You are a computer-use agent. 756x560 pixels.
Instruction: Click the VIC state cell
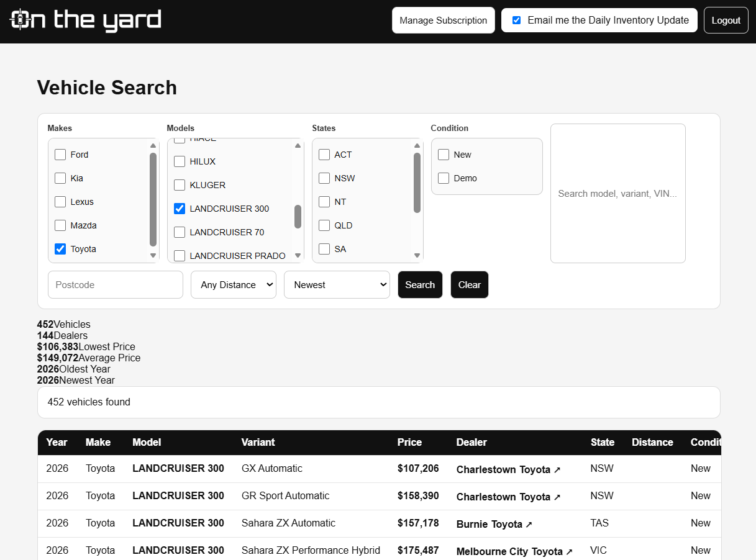pyautogui.click(x=599, y=550)
